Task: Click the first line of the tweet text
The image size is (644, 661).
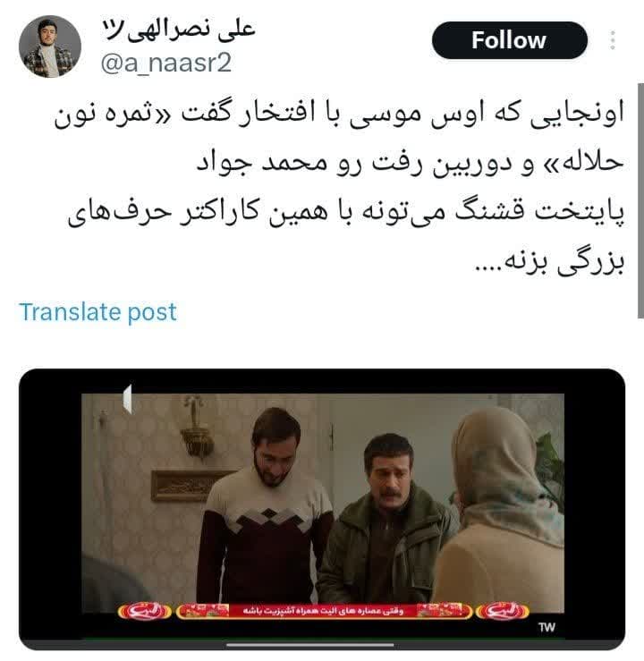Action: [339, 114]
